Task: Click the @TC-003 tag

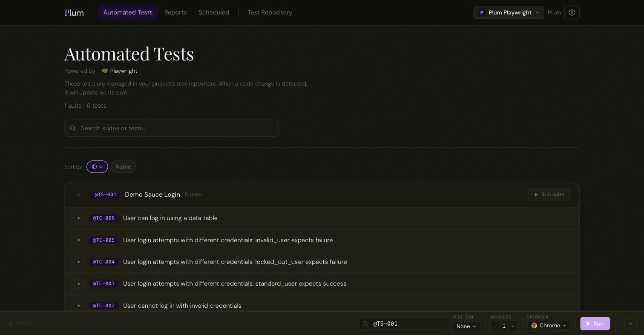Action: click(104, 284)
